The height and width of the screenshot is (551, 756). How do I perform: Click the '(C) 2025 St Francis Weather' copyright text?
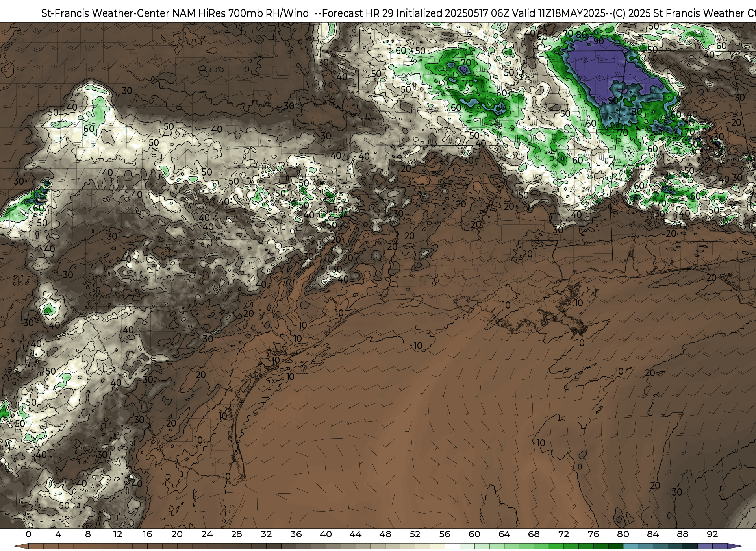coord(679,13)
